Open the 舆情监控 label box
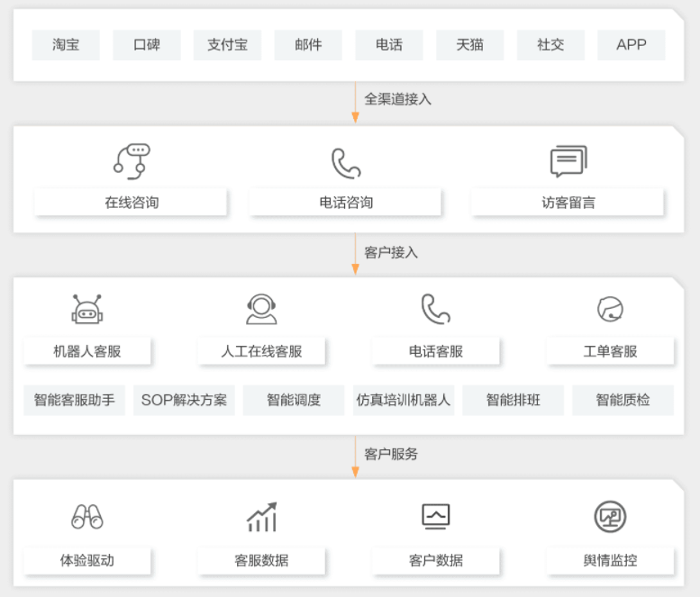Image resolution: width=700 pixels, height=597 pixels. [x=610, y=560]
